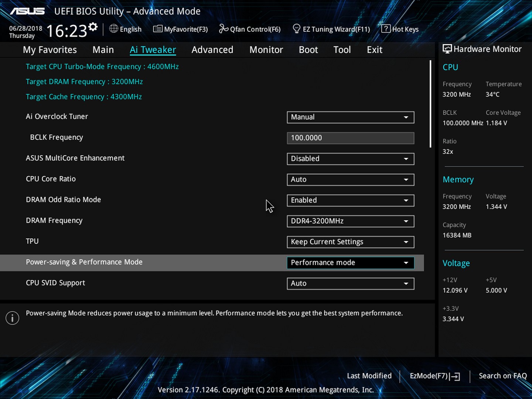Click the memory Capacity value 16384 MB
Viewport: 532px width, 399px height.
pyautogui.click(x=457, y=235)
